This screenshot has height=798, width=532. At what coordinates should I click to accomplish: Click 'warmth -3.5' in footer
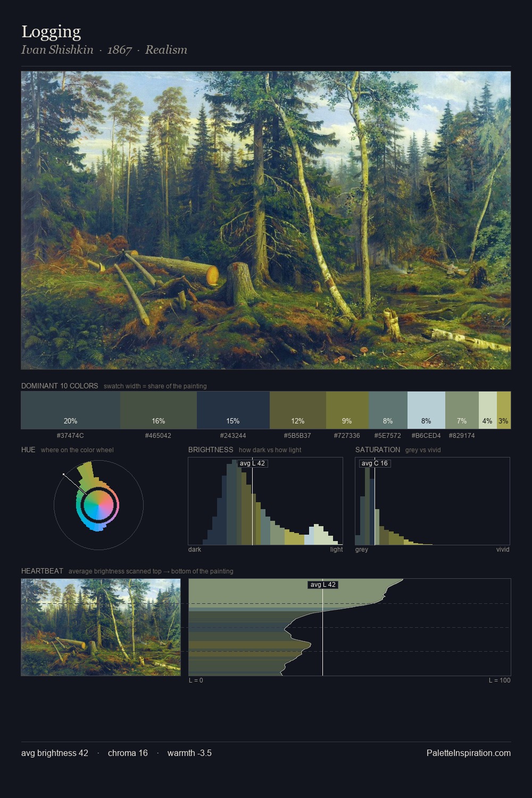tap(189, 753)
